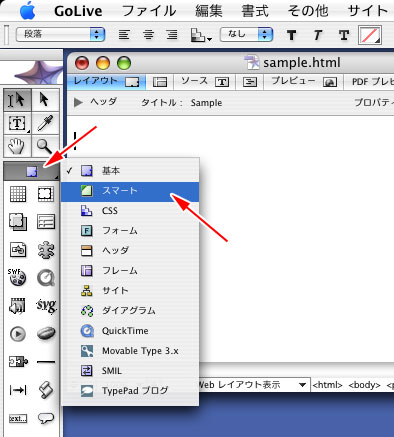The image size is (394, 437).
Task: Choose フレーム from the palette menu
Action: [x=130, y=271]
